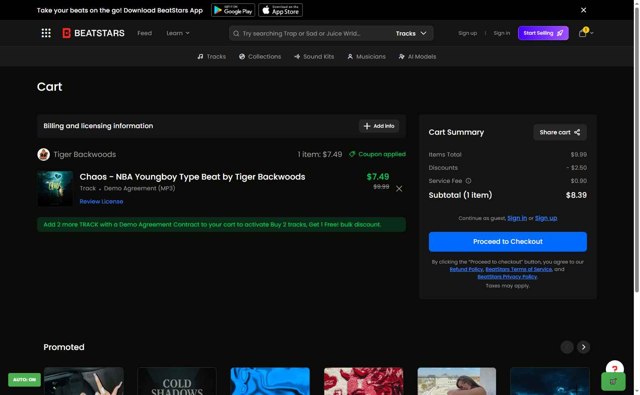Open the Cold Shadows promoted thumbnail
The height and width of the screenshot is (395, 640).
(x=177, y=381)
